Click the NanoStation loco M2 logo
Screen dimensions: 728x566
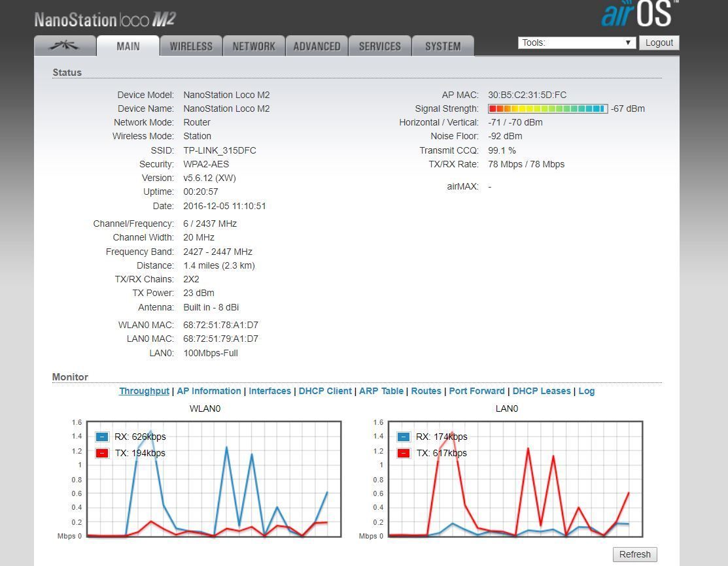click(105, 20)
